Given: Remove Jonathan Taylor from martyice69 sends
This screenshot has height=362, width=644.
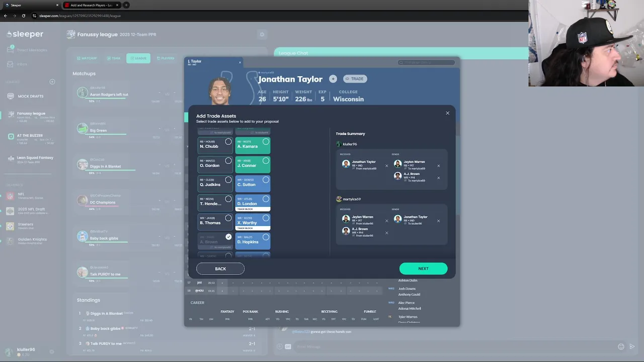Looking at the screenshot, I should pyautogui.click(x=438, y=221).
